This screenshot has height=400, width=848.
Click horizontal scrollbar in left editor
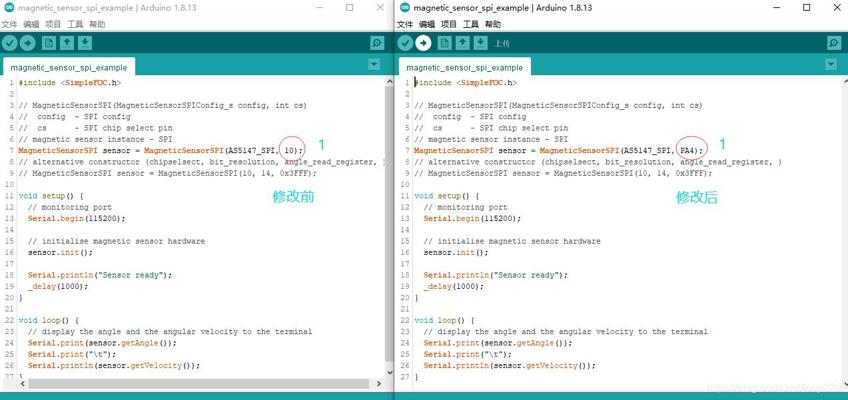click(x=198, y=383)
